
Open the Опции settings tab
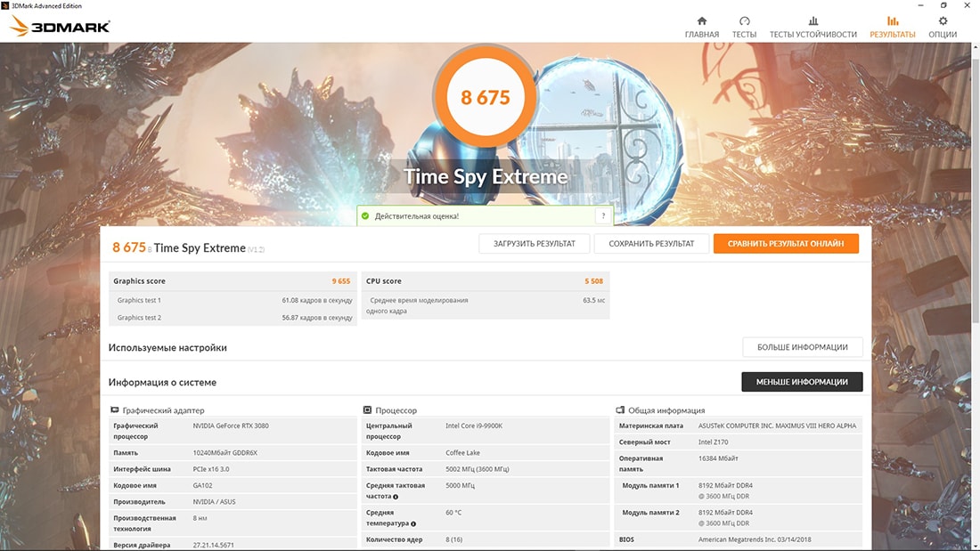[x=942, y=28]
